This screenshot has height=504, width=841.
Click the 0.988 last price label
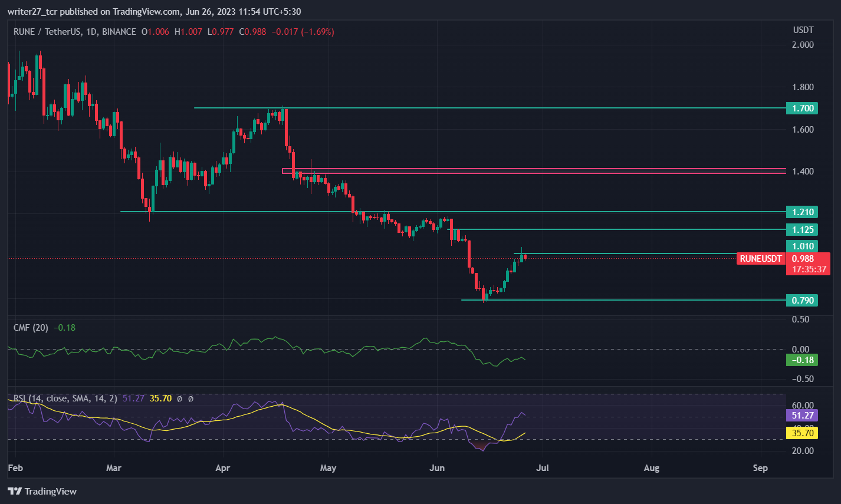(x=803, y=258)
